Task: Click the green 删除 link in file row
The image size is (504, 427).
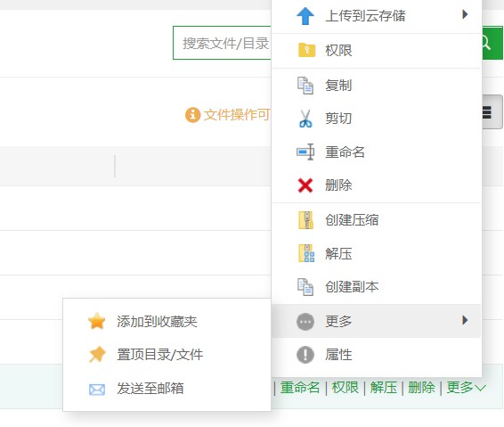Action: click(421, 388)
